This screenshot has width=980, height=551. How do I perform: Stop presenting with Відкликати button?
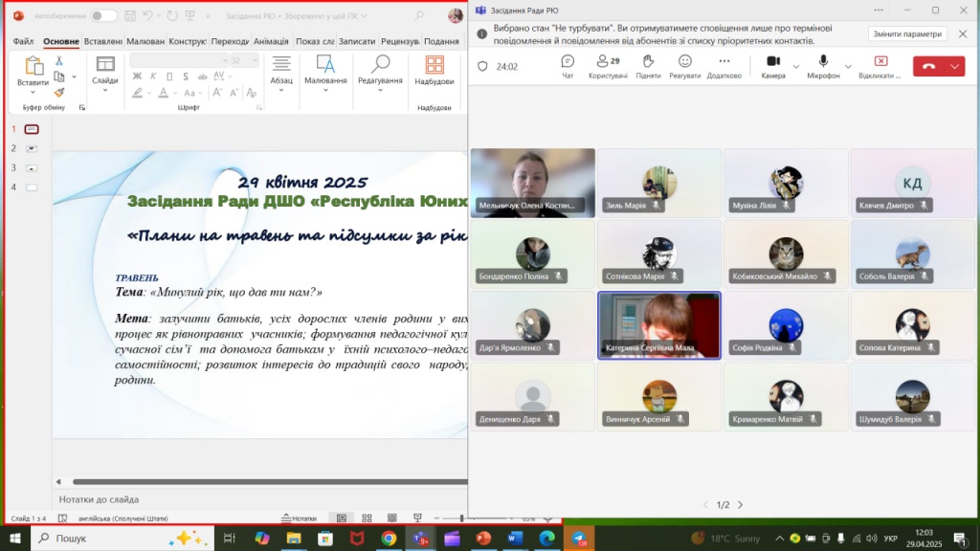[880, 65]
